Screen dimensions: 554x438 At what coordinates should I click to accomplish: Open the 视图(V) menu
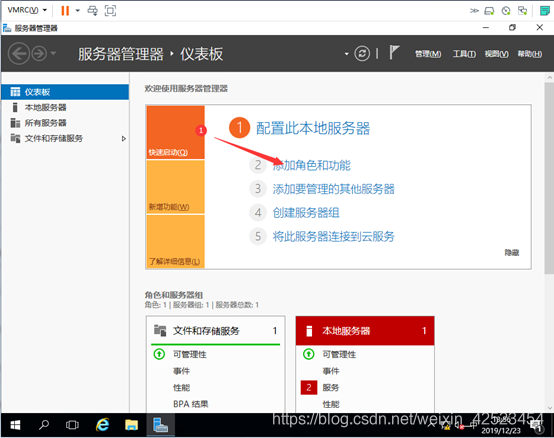click(496, 54)
